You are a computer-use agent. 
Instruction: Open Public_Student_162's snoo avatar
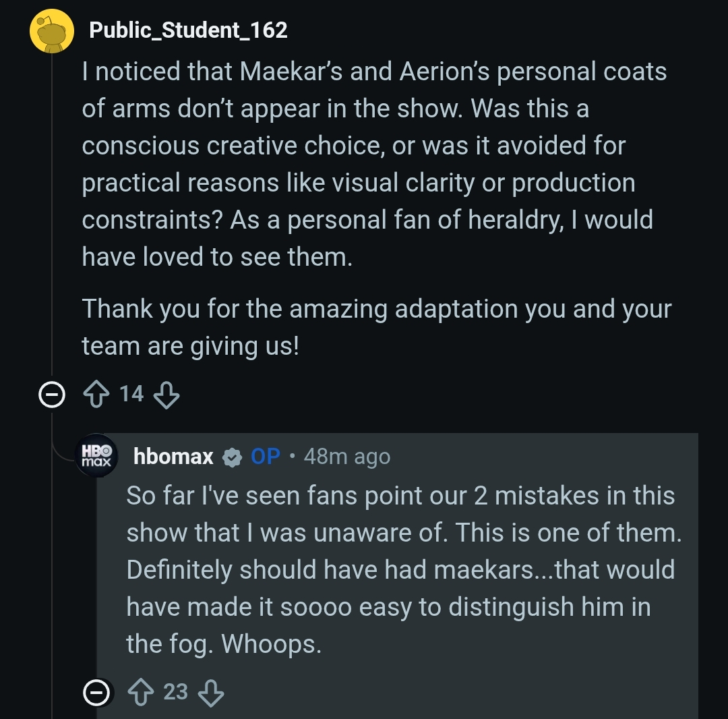(x=52, y=32)
